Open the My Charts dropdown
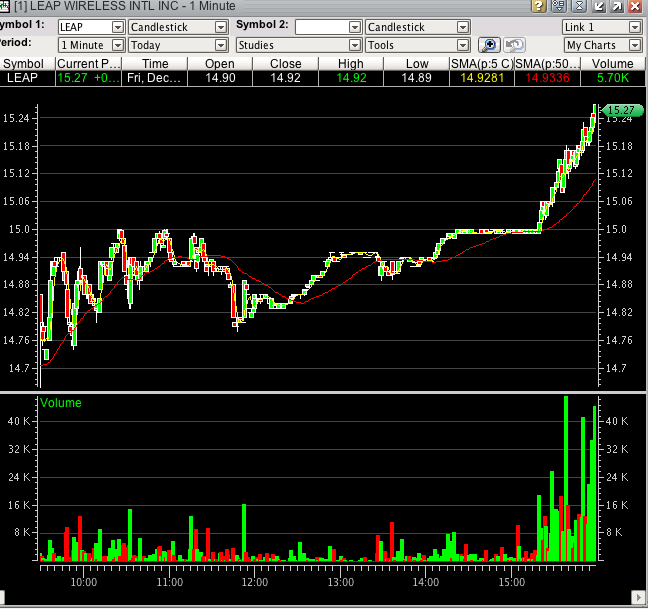The width and height of the screenshot is (648, 609). (634, 45)
